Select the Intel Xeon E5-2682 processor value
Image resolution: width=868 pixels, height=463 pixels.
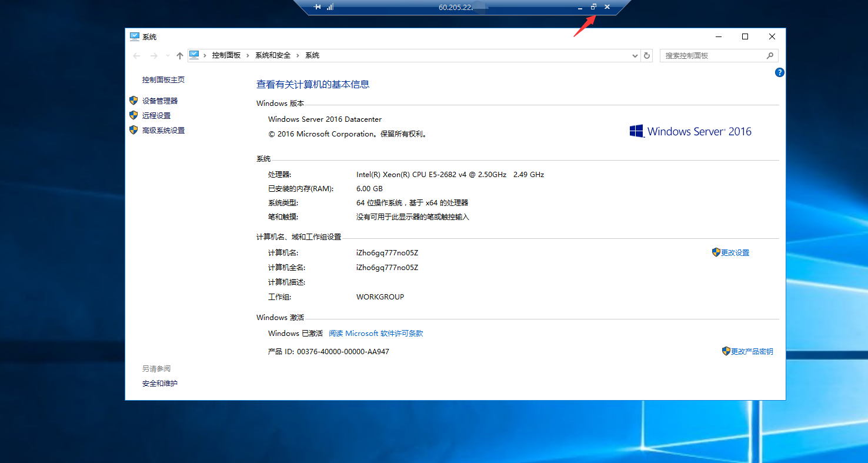click(450, 175)
